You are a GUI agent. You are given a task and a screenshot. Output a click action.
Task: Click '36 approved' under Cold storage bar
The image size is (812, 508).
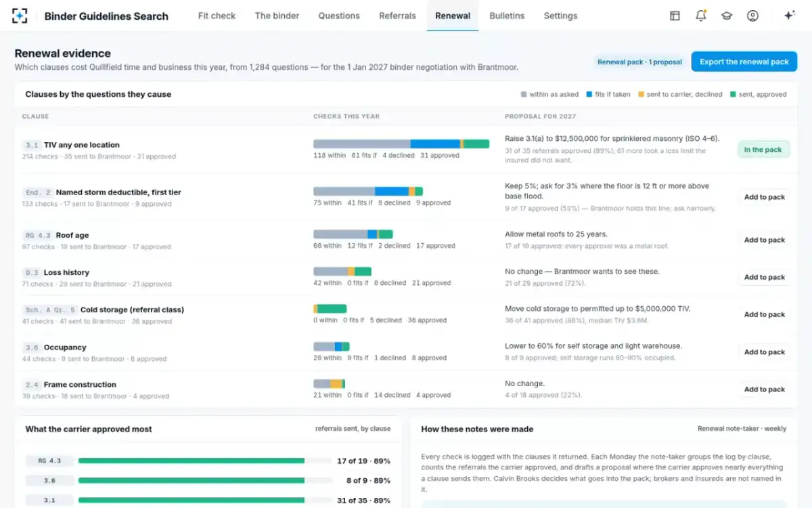click(x=427, y=320)
